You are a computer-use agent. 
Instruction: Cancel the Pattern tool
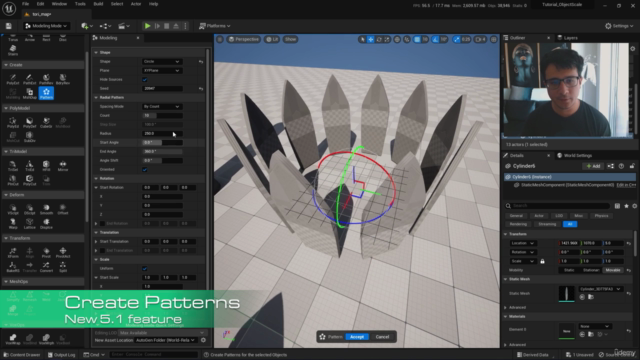[x=382, y=337]
